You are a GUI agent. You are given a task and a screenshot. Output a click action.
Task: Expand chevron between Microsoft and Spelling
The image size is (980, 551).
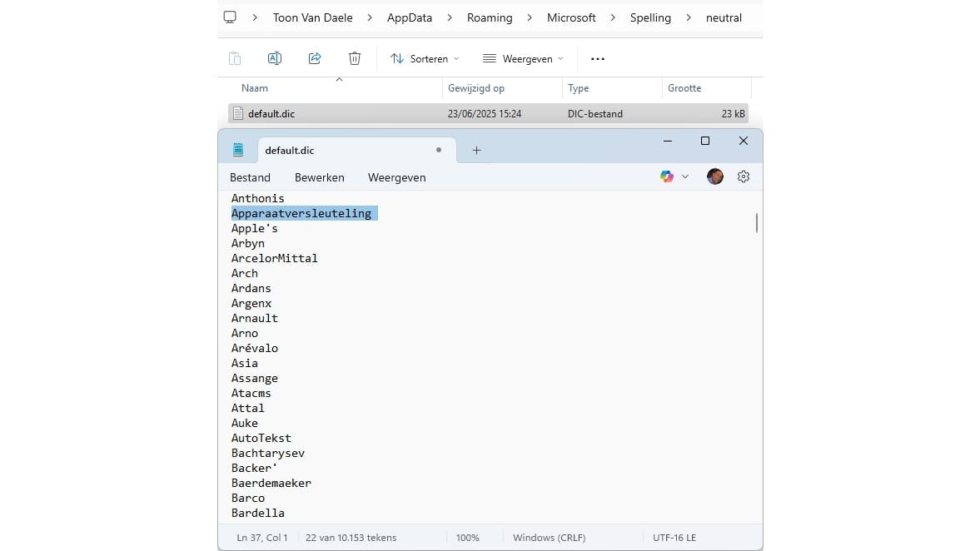[x=613, y=17]
